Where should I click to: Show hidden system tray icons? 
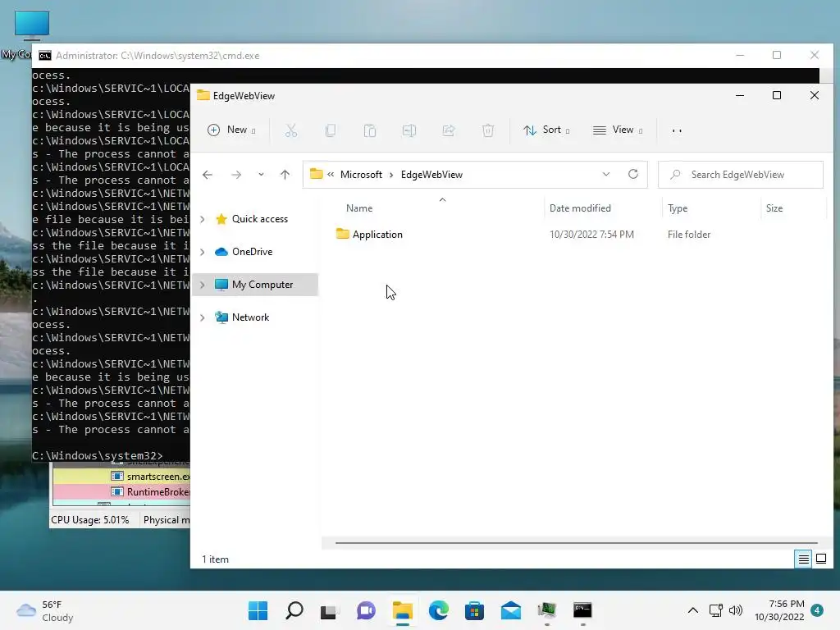692,610
